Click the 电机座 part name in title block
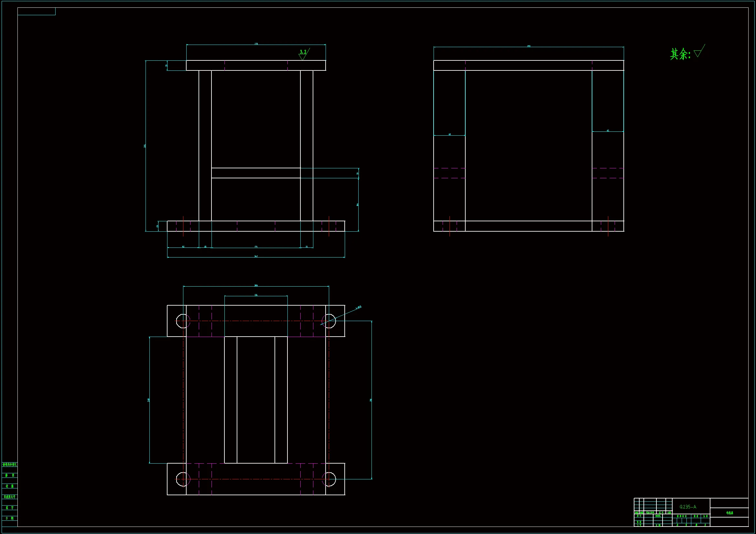 [730, 513]
